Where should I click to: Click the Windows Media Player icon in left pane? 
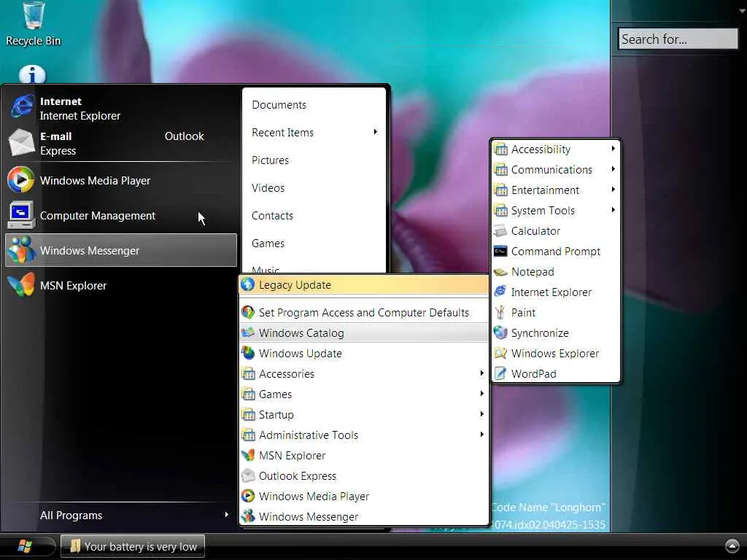pos(20,181)
